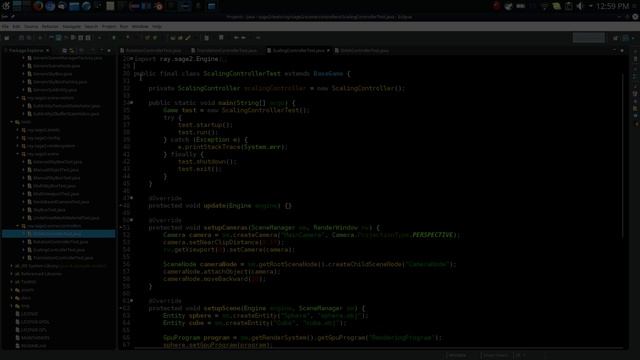Open the Navigate menu
This screenshot has width=640, height=360.
pyautogui.click(x=71, y=27)
